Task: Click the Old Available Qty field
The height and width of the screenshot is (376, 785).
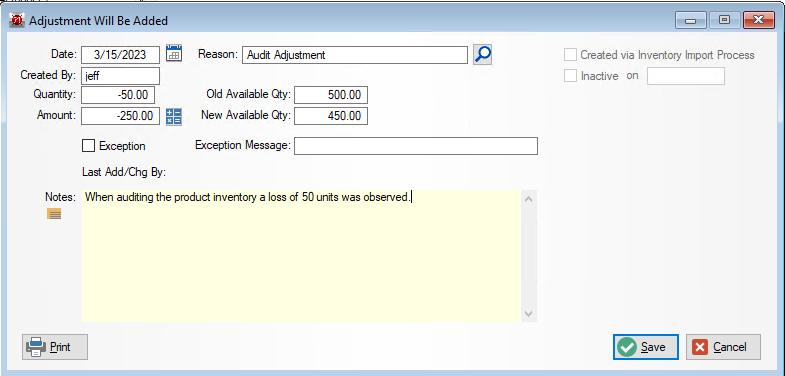Action: [331, 95]
